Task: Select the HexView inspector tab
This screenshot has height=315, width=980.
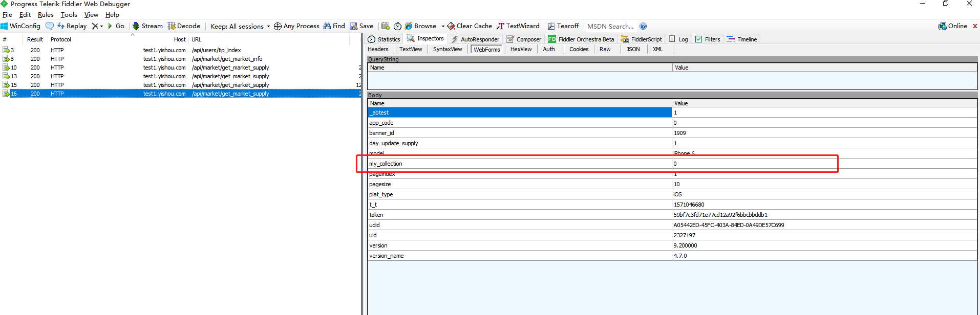Action: (521, 50)
